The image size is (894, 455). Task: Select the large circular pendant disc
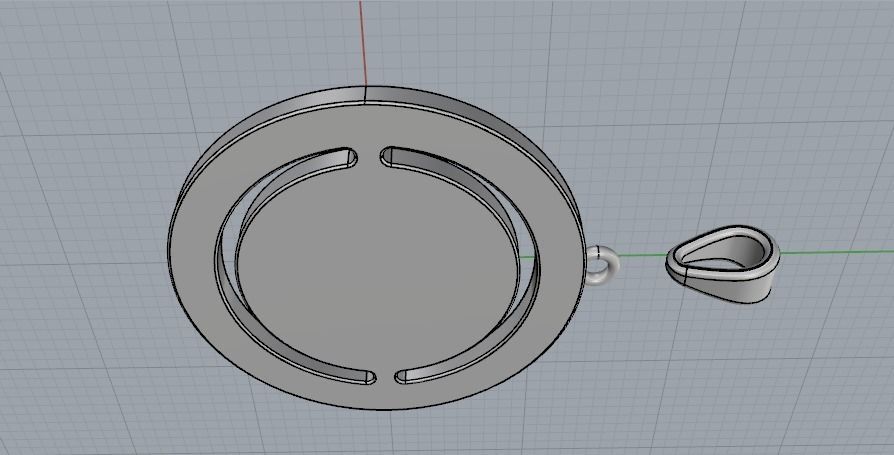(376, 248)
